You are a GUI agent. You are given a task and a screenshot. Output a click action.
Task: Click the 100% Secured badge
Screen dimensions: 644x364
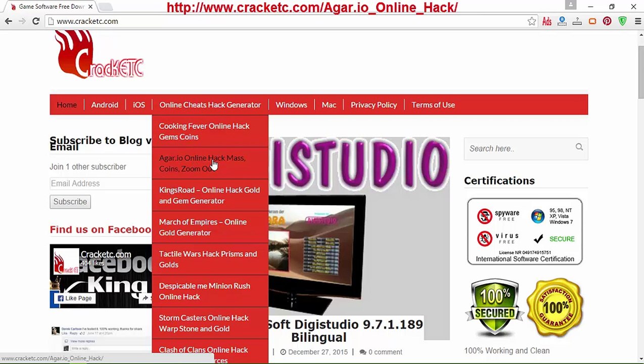(495, 307)
